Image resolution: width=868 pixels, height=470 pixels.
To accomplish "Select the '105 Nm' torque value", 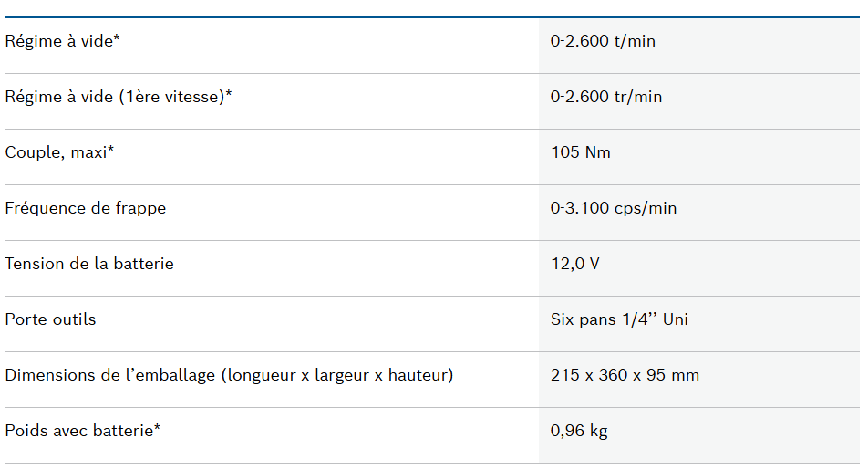I will 581,152.
